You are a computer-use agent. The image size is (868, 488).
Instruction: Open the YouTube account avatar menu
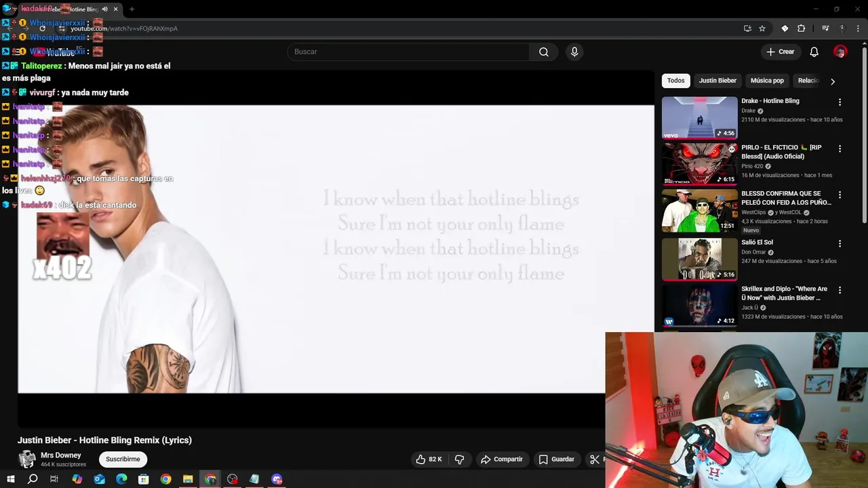click(840, 52)
